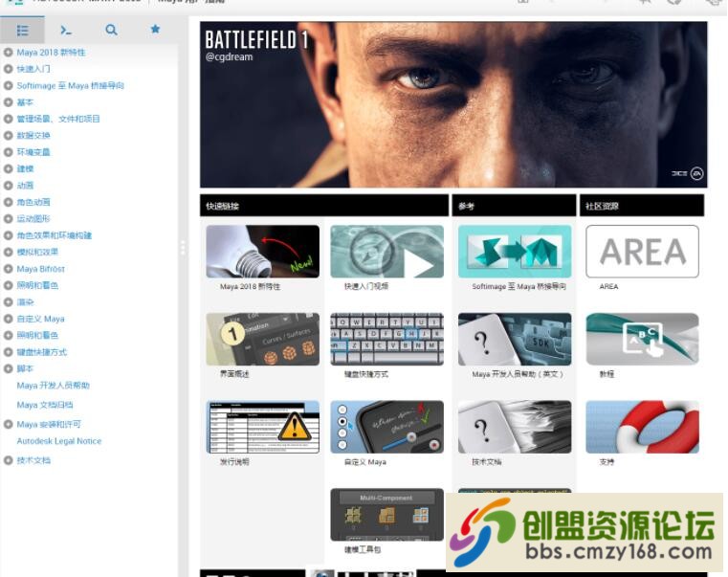
Task: Open the 快速入门视频 play-arrow tile
Action: click(386, 252)
